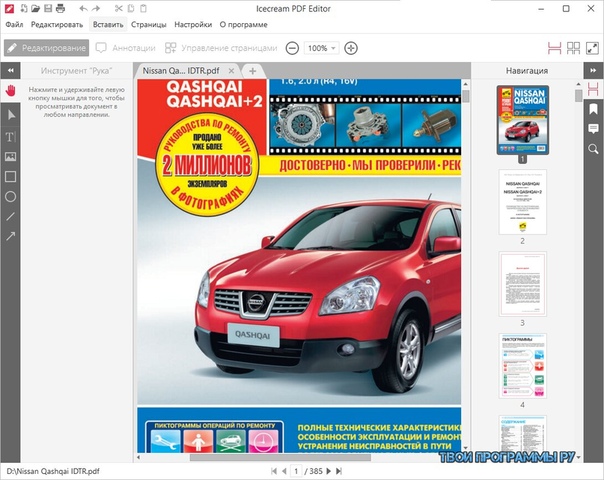Viewport: 604px width, 480px height.
Task: Click the document vertical scrollbar handle
Action: coord(466,96)
